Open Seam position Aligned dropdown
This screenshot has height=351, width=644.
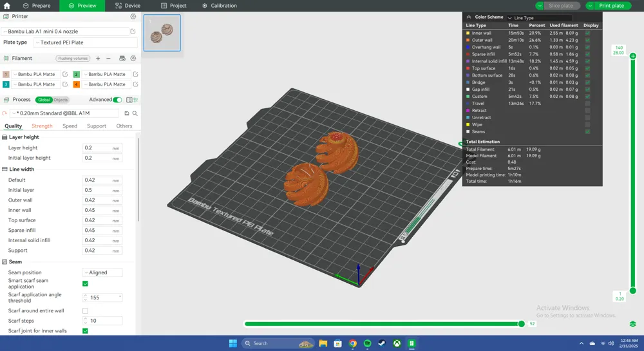point(102,272)
